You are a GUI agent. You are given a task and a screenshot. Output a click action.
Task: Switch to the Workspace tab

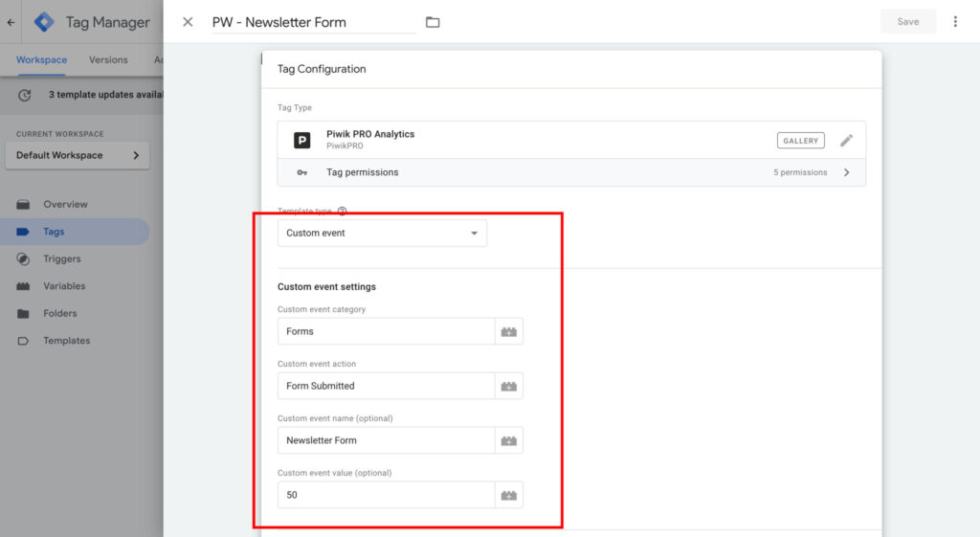pos(41,60)
